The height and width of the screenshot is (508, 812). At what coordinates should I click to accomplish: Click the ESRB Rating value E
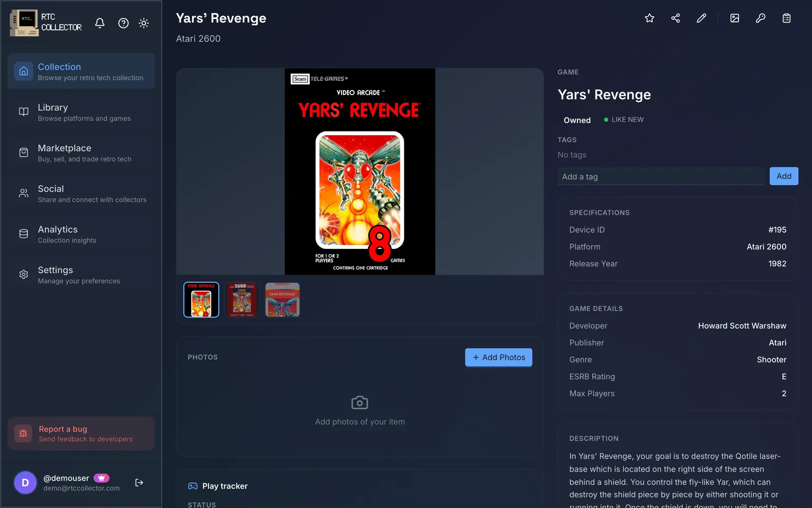784,376
